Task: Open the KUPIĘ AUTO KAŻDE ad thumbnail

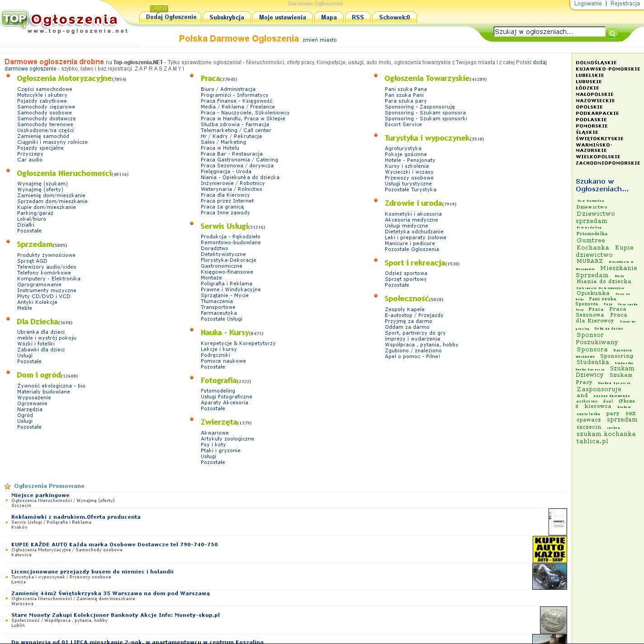Action: [549, 549]
